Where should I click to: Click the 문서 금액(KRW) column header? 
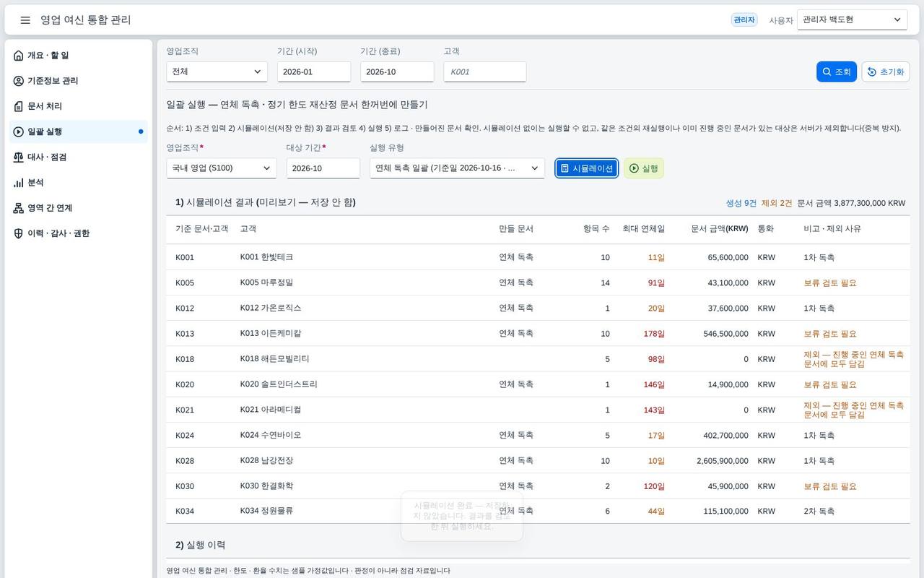(x=720, y=229)
